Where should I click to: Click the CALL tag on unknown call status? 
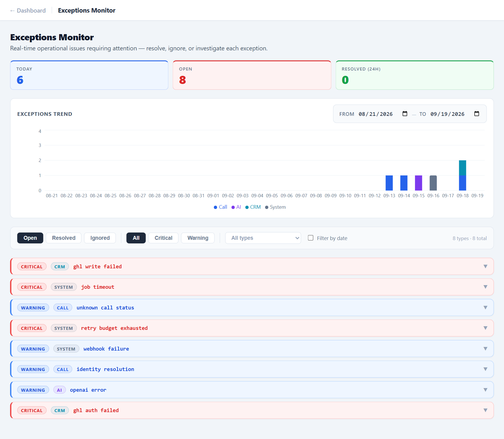63,308
